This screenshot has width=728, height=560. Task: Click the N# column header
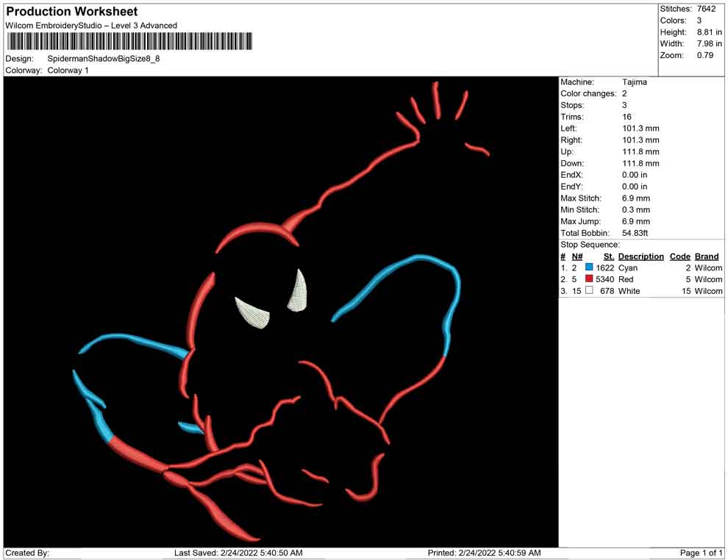tap(577, 256)
